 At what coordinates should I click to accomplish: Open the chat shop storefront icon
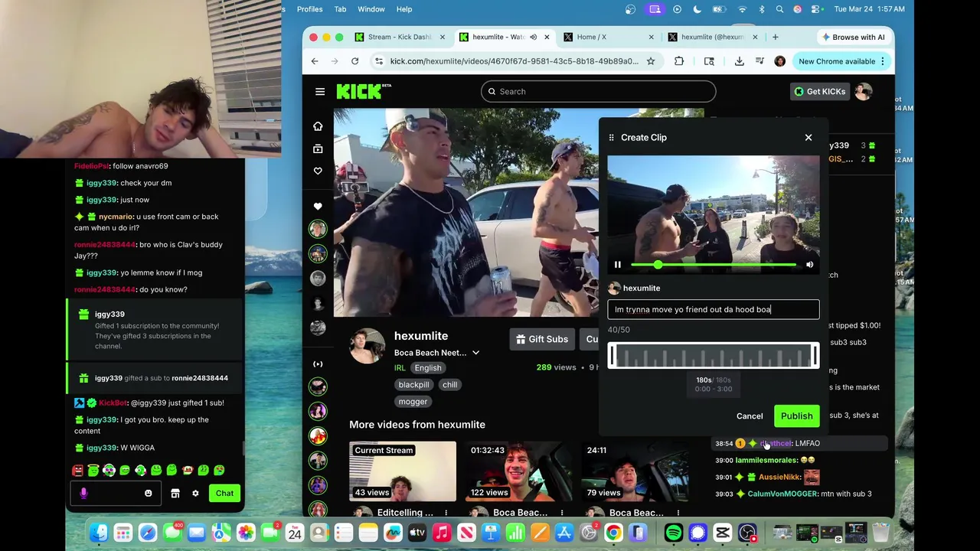[175, 494]
